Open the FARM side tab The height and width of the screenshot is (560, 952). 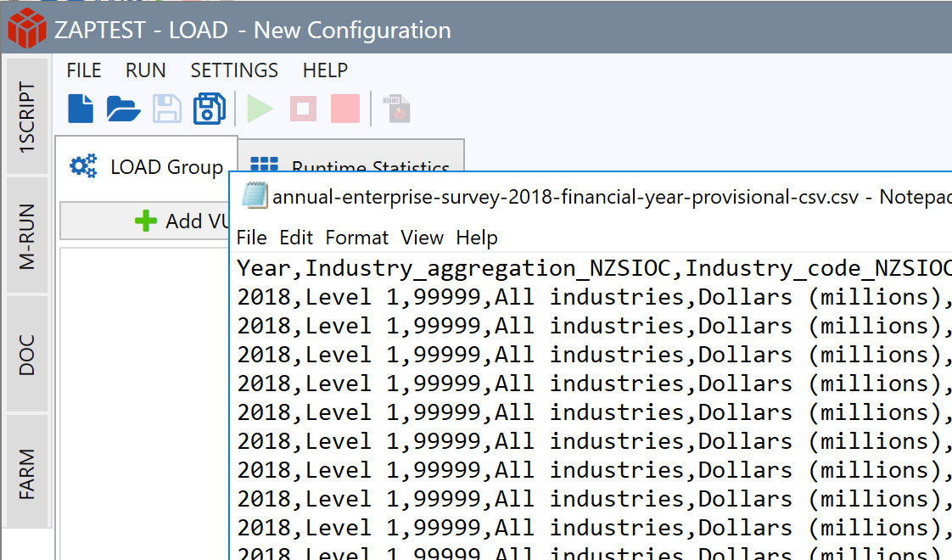(28, 473)
